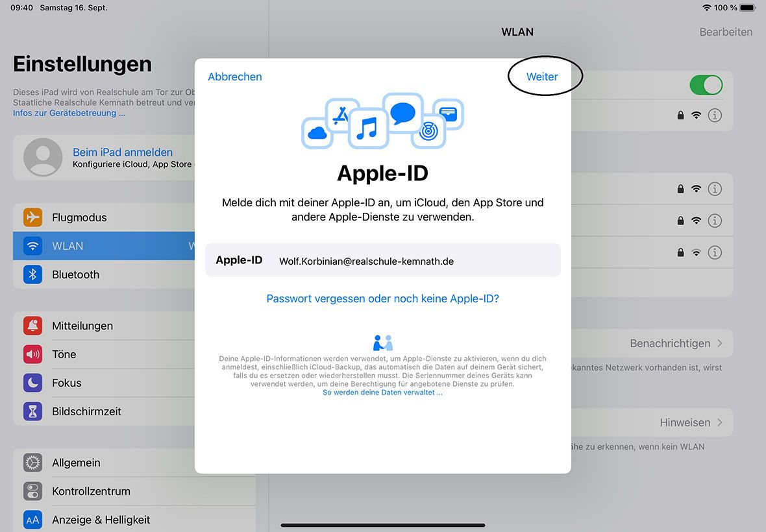Viewport: 766px width, 532px height.
Task: Open 'So werden deine Daten verwaltet' link
Action: pos(382,393)
